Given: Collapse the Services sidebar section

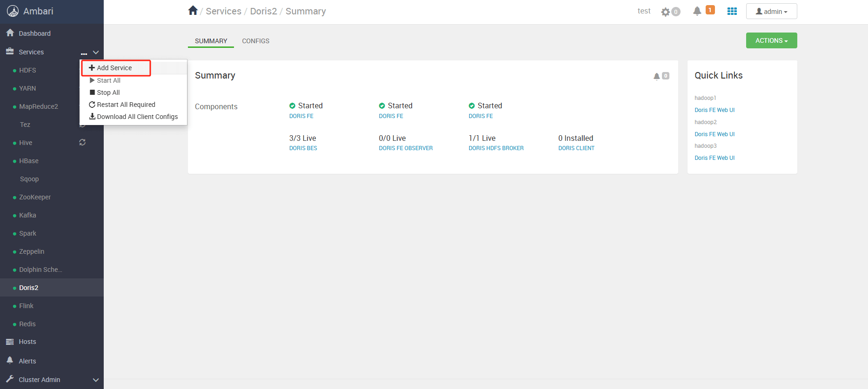Looking at the screenshot, I should click(x=96, y=53).
